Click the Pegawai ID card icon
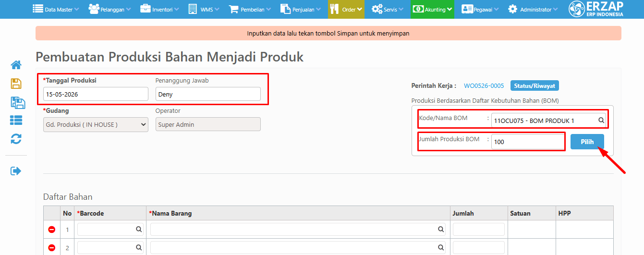644x255 pixels. (x=467, y=9)
